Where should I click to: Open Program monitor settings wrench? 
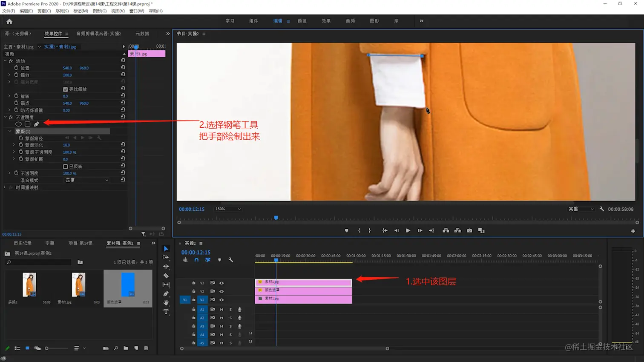pyautogui.click(x=602, y=209)
